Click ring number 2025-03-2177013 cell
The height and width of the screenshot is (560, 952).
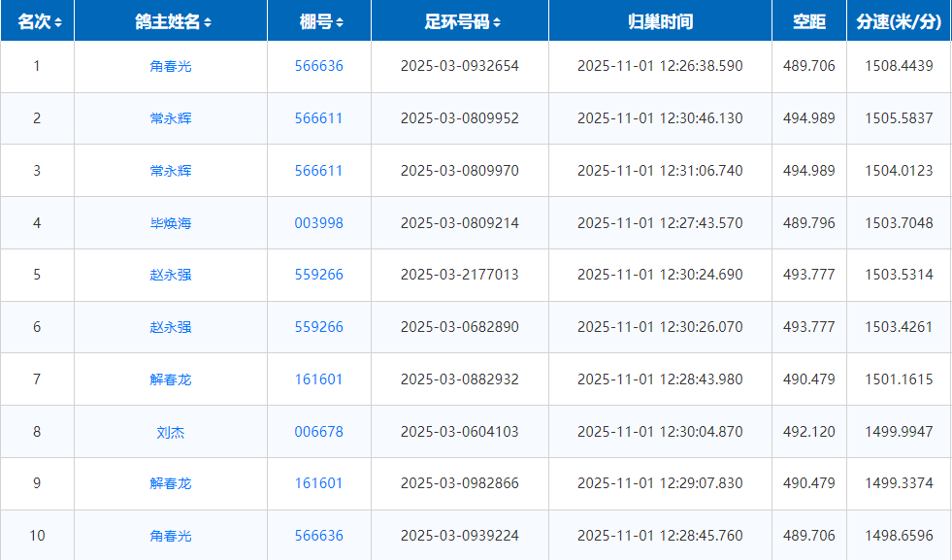pos(459,275)
